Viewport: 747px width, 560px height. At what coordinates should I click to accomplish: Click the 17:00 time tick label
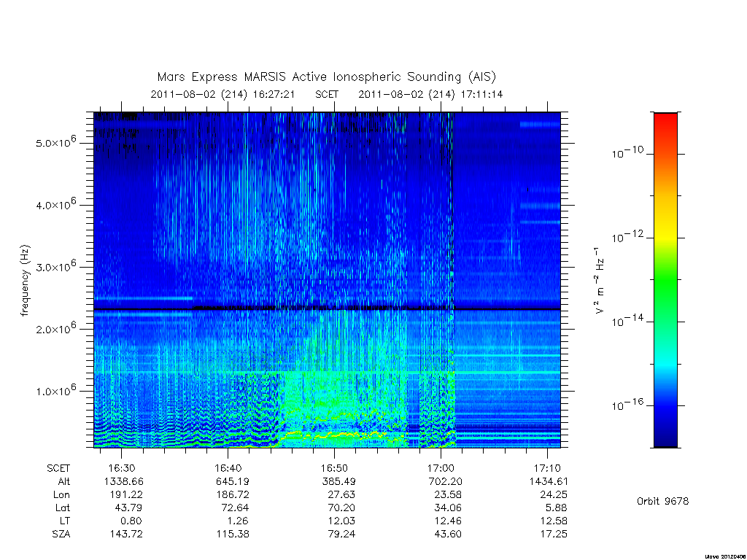[x=441, y=468]
